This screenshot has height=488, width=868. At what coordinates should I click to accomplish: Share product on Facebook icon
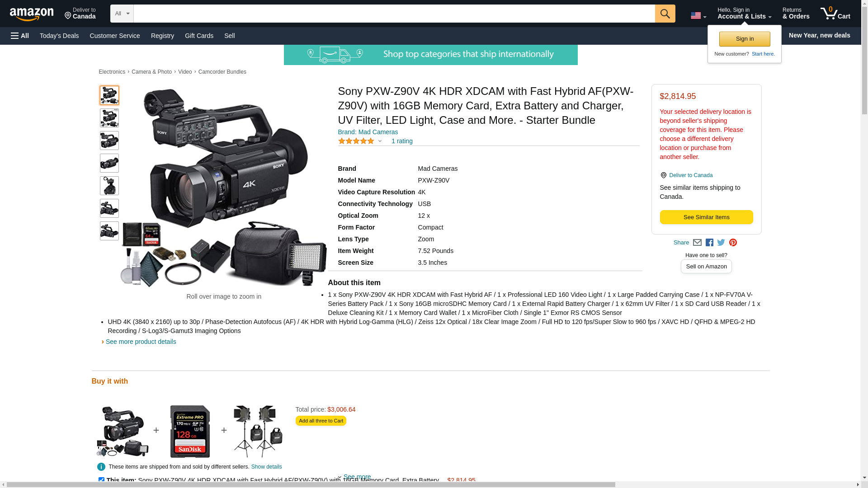pyautogui.click(x=709, y=243)
